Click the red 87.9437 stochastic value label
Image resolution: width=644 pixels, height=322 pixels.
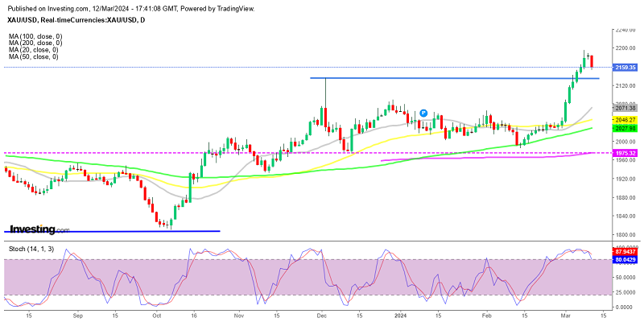(x=625, y=252)
